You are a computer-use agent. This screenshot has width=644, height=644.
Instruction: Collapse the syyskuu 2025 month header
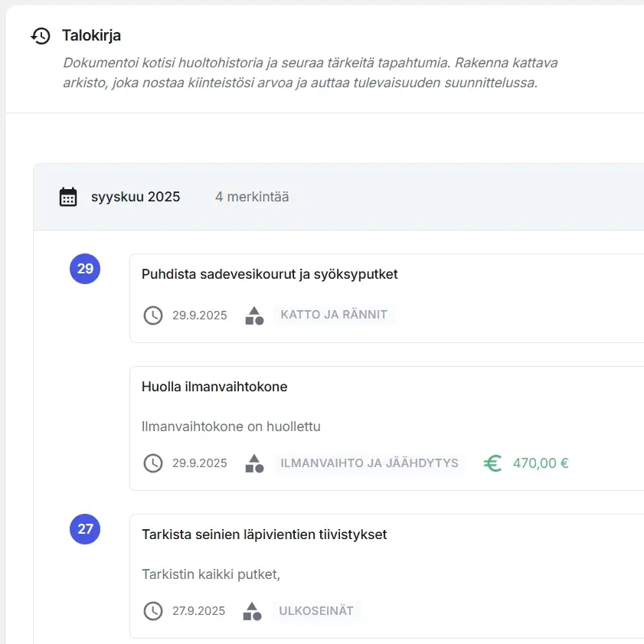click(x=136, y=197)
